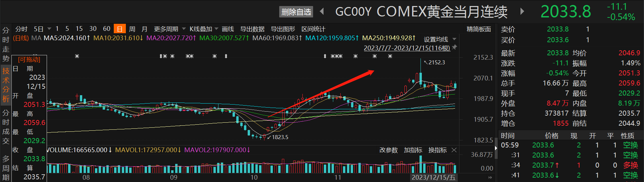Viewport: 644px width, 182px height.
Task: Click the MA120:1959.805 legend value
Action: pyautogui.click(x=332, y=38)
